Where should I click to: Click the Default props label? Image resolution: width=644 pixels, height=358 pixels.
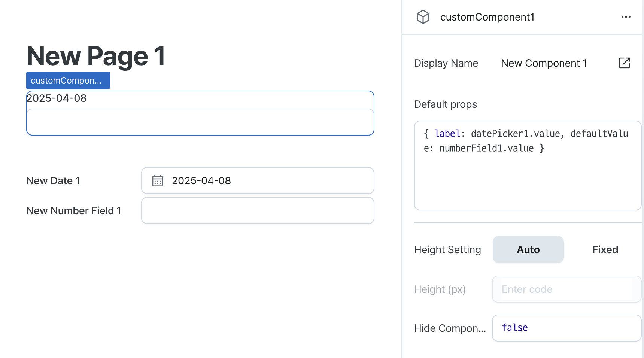pos(446,104)
